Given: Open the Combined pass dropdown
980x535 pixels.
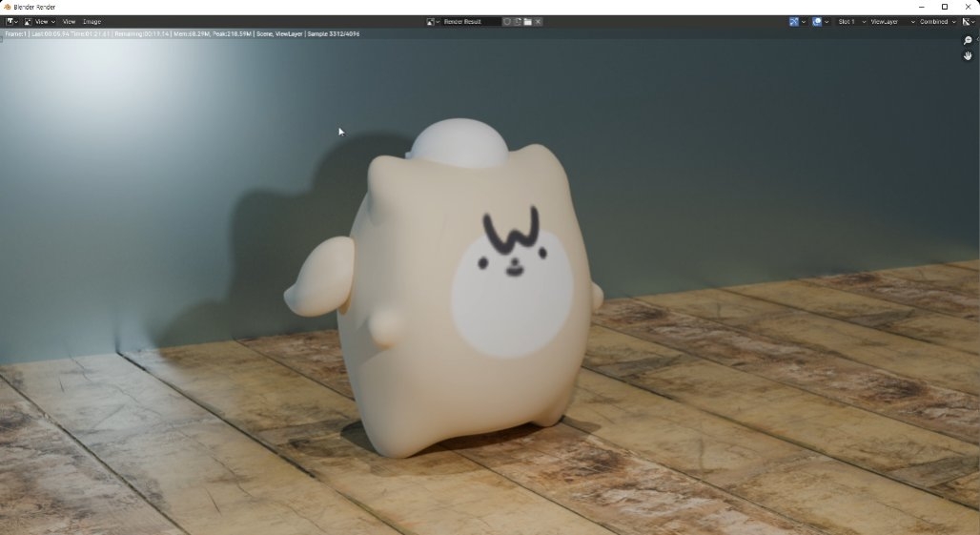Looking at the screenshot, I should click(x=937, y=21).
